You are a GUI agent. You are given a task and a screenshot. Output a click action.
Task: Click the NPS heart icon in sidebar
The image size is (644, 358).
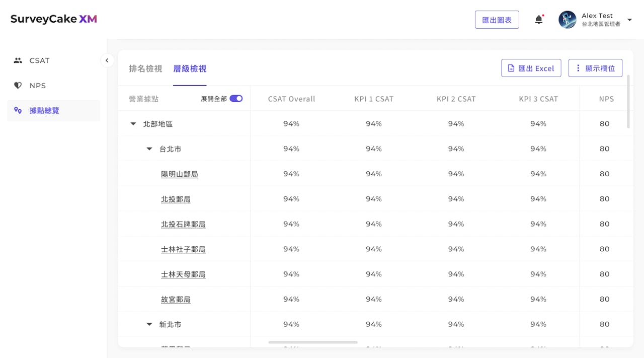18,86
